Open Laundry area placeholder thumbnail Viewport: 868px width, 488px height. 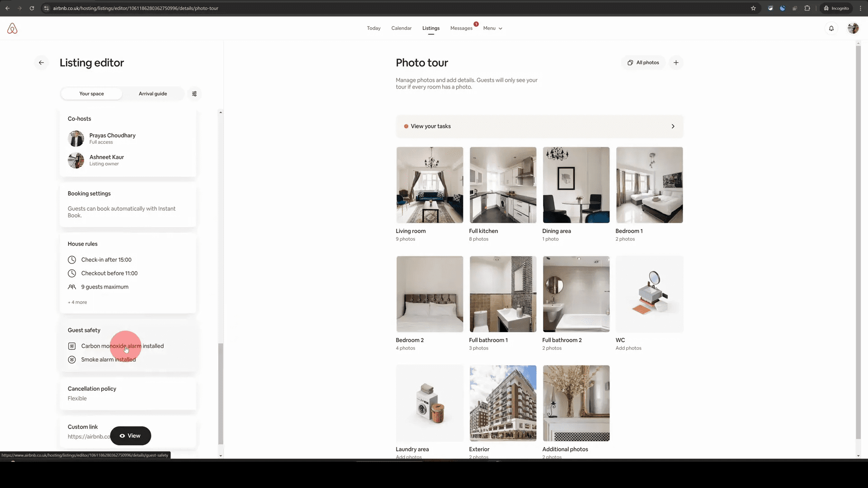[429, 403]
